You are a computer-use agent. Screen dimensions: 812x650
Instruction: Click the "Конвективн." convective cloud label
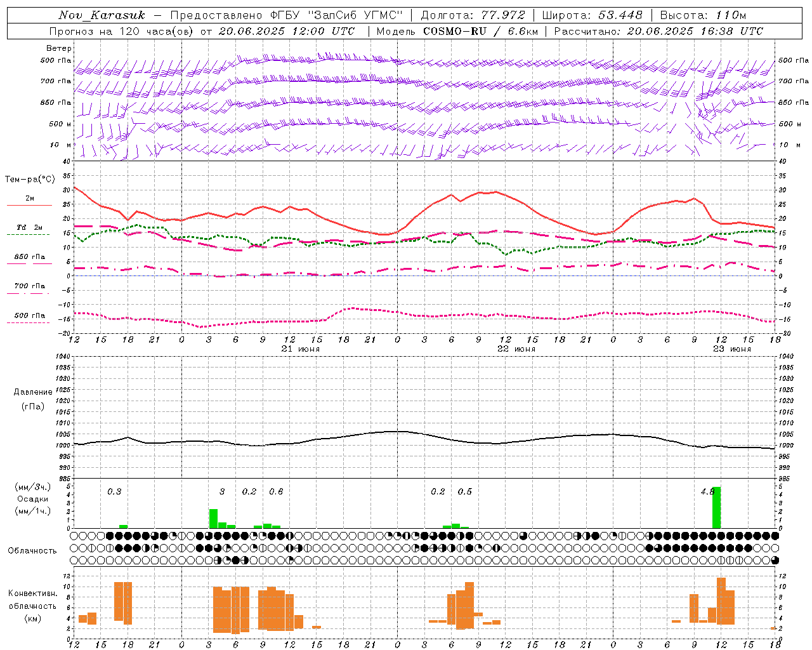click(32, 594)
